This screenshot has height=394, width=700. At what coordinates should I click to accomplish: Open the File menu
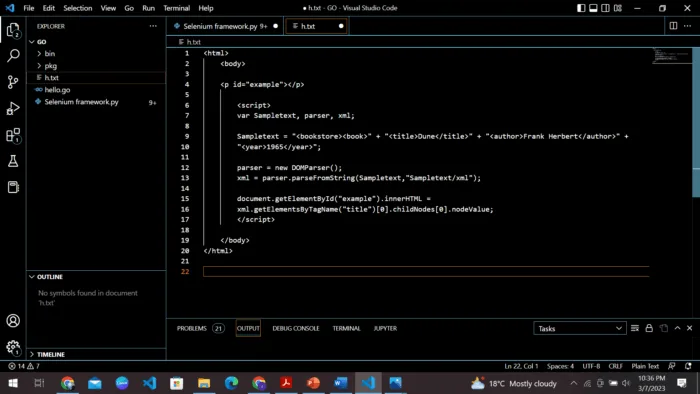pyautogui.click(x=29, y=8)
